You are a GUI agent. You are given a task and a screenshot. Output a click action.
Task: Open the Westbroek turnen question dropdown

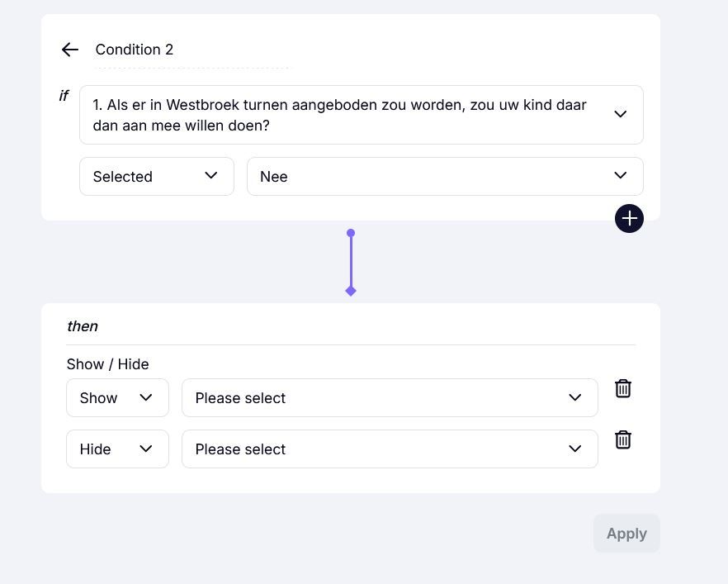[362, 115]
